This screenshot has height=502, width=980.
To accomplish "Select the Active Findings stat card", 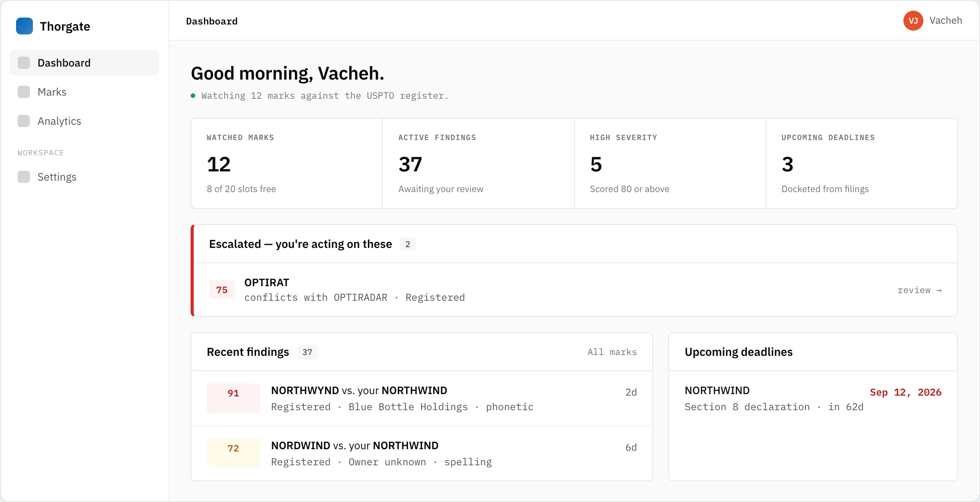I will pos(479,163).
